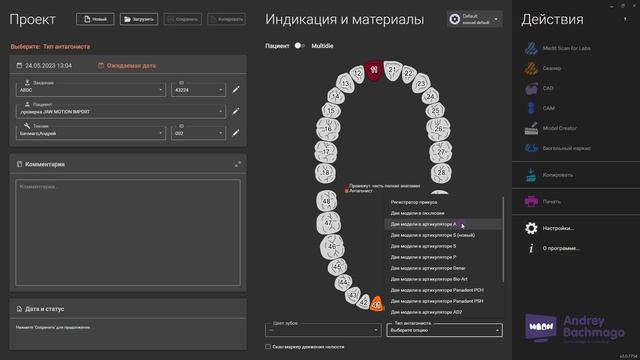The image size is (640, 360).
Task: Open Настройки with the gear icon
Action: point(549,228)
